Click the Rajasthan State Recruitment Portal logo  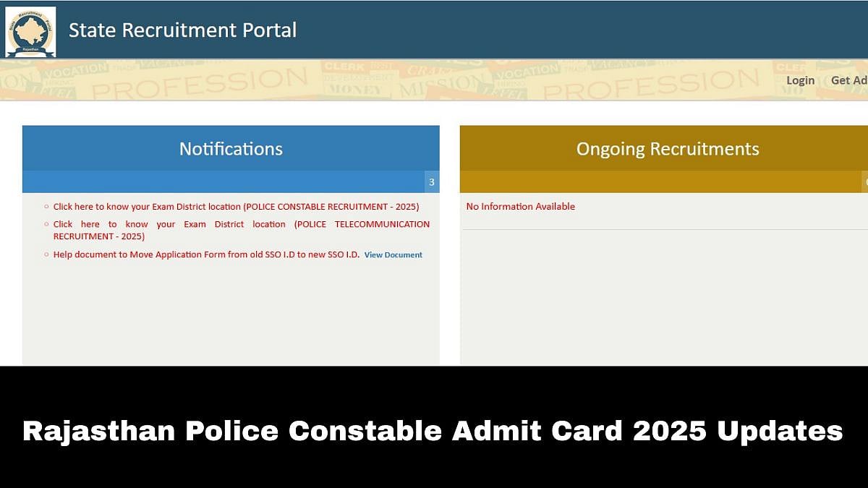(30, 32)
